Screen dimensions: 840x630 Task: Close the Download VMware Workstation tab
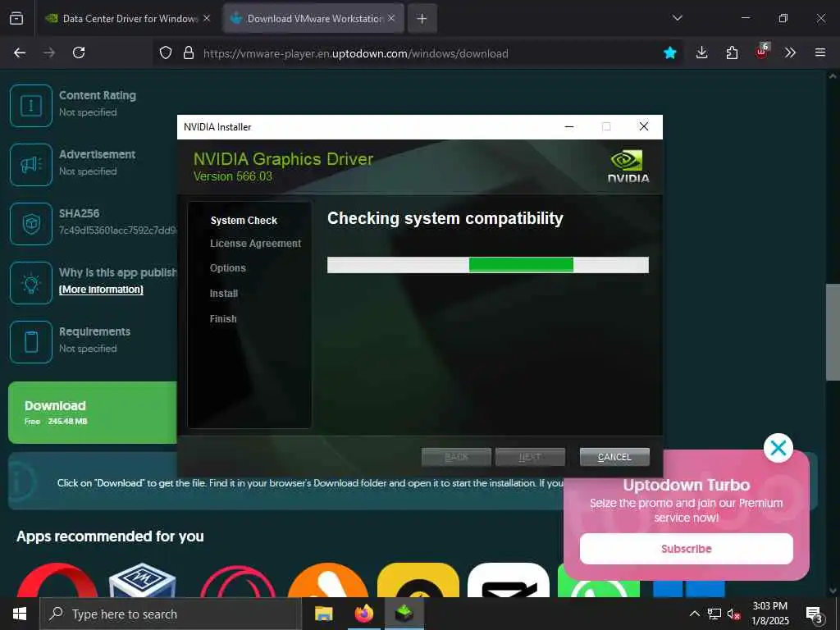click(x=391, y=18)
